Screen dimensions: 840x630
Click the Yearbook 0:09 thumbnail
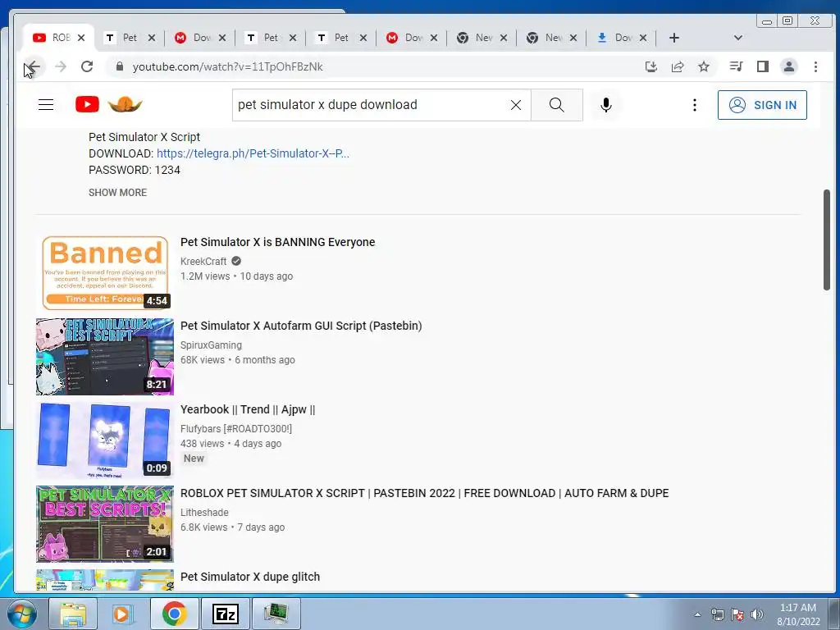point(105,441)
